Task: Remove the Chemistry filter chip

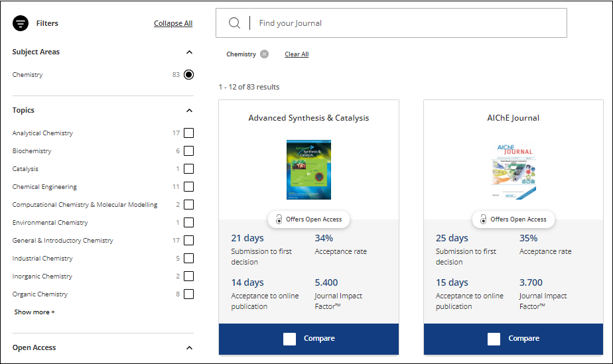Action: pyautogui.click(x=265, y=54)
